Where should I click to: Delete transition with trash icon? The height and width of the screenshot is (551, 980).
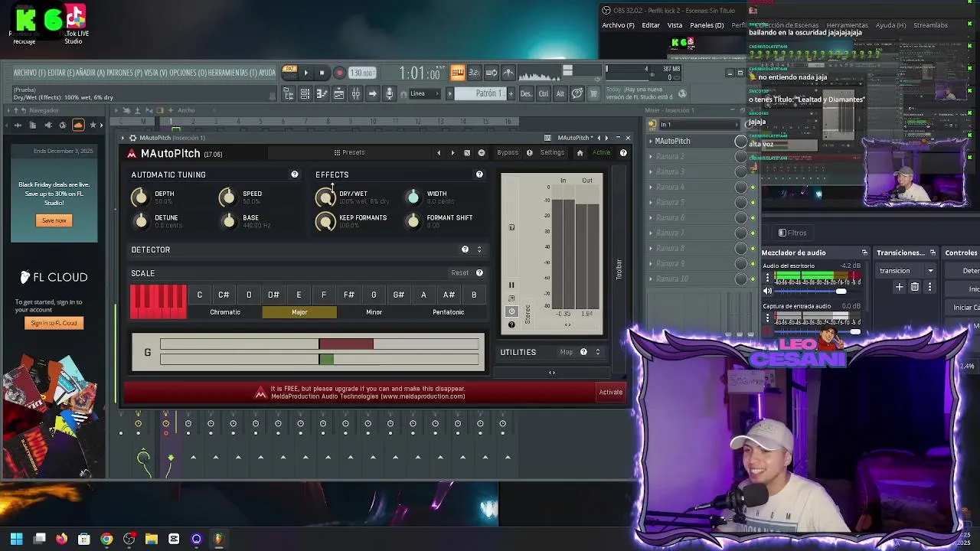[x=915, y=287]
